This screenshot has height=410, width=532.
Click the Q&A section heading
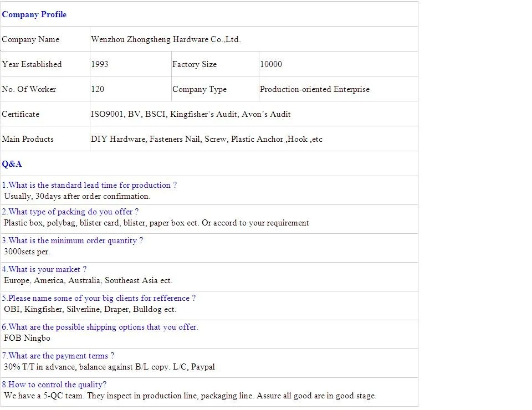tap(12, 164)
